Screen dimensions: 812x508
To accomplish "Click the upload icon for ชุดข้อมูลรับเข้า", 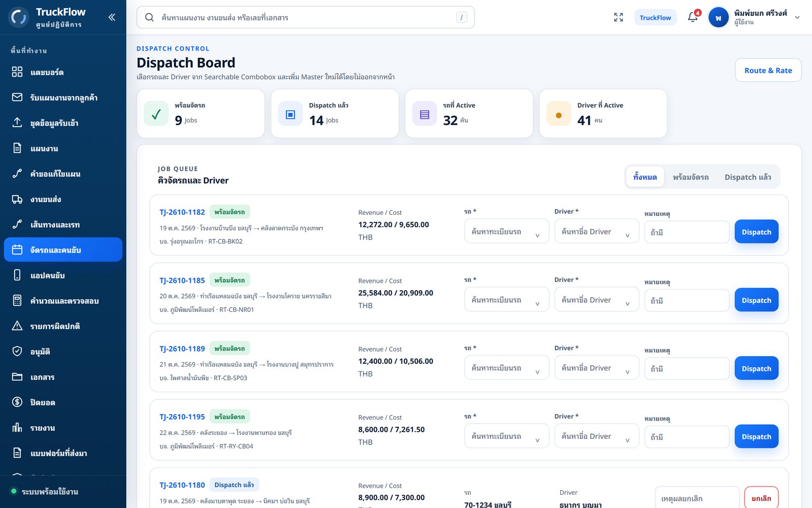I will (17, 122).
